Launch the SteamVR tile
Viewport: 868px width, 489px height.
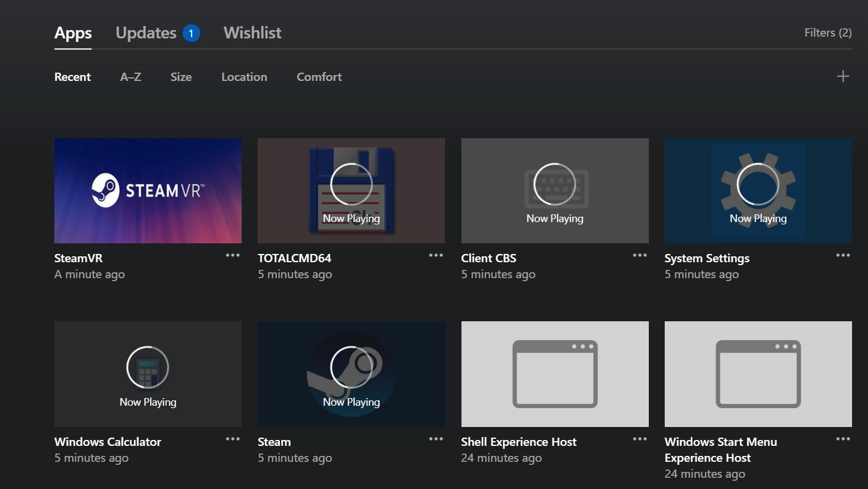(148, 191)
